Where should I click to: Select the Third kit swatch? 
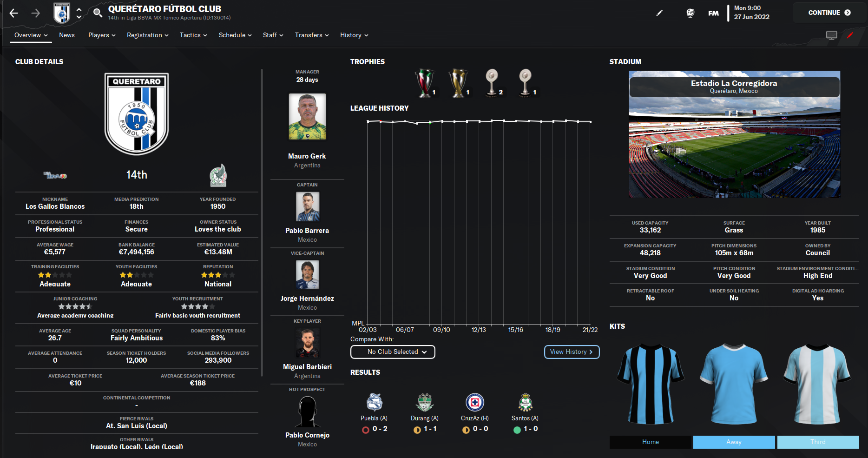coord(818,442)
